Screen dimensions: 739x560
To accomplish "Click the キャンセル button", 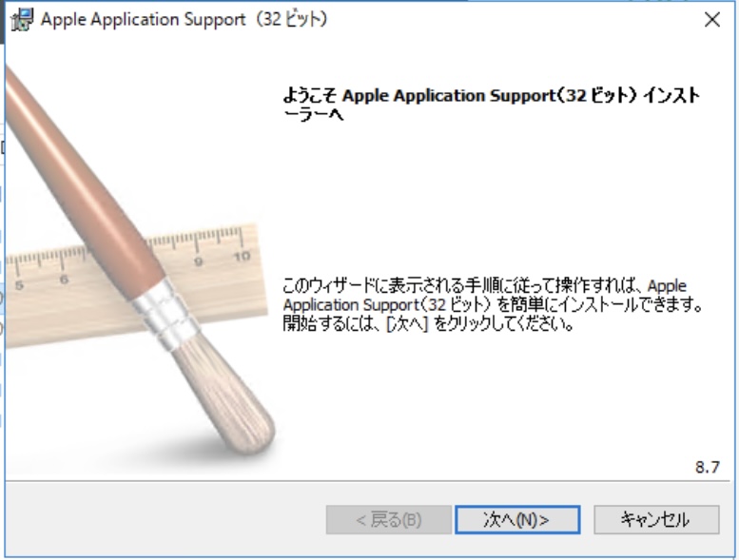I will [x=656, y=519].
